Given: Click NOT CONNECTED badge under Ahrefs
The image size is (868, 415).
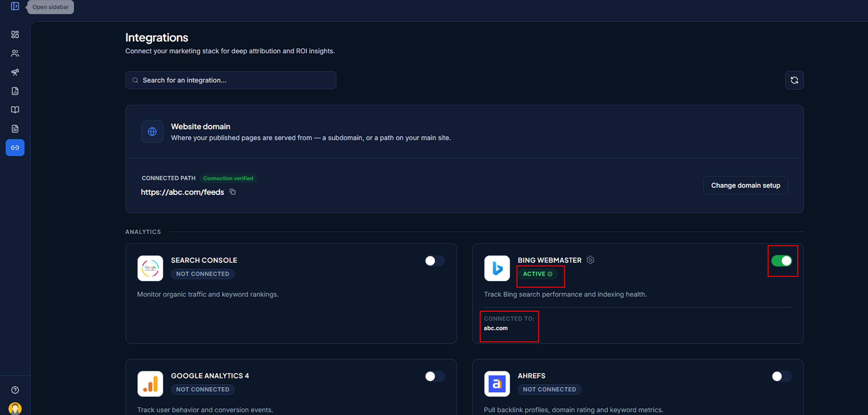Looking at the screenshot, I should pyautogui.click(x=549, y=390).
